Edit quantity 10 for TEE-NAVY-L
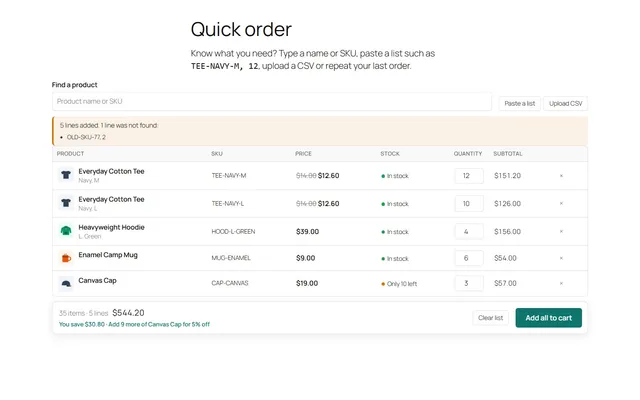This screenshot has width=640, height=400. point(469,203)
